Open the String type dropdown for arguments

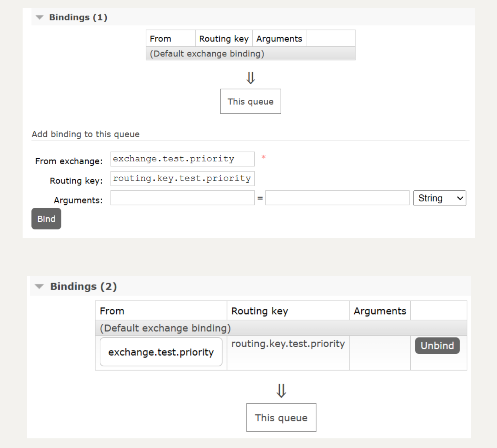pos(440,198)
